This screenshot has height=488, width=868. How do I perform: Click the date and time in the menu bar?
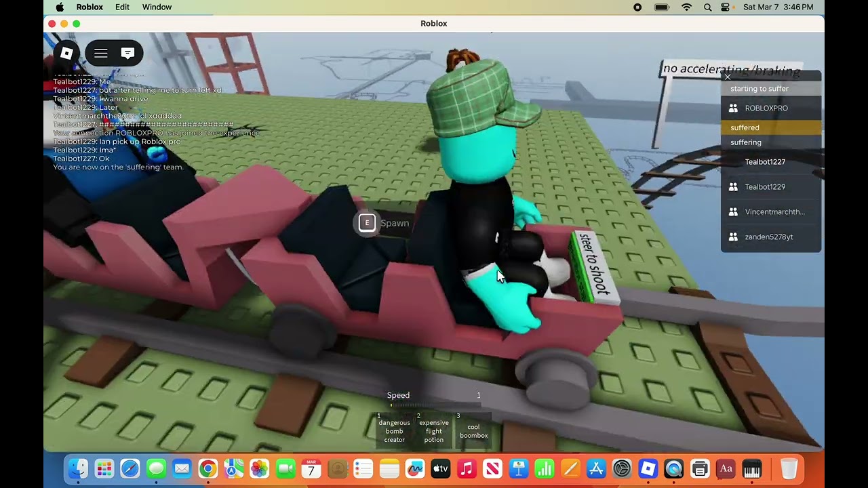[x=778, y=7]
